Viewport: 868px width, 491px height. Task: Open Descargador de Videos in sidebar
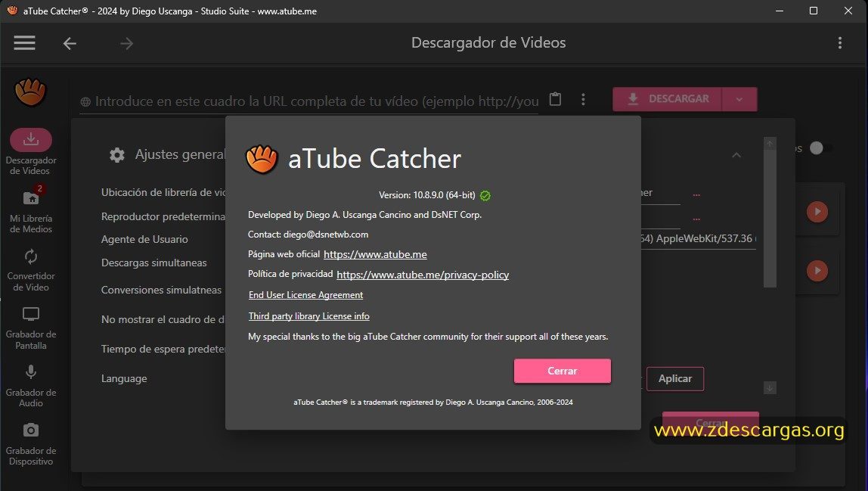pyautogui.click(x=31, y=151)
